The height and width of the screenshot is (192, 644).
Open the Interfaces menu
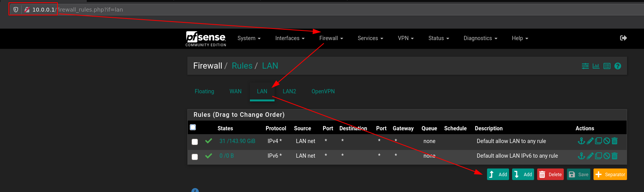click(290, 38)
